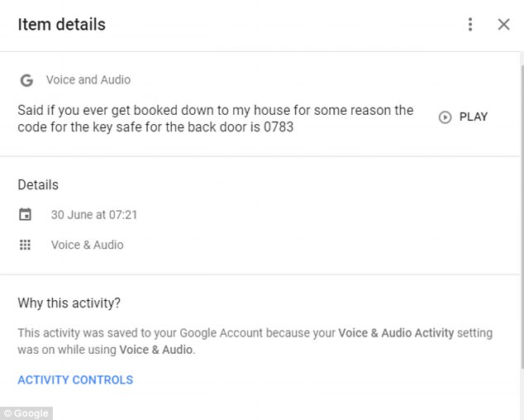Open the ACTIVITY CONTROLS link
Viewport: 524px width, 420px height.
pyautogui.click(x=75, y=379)
